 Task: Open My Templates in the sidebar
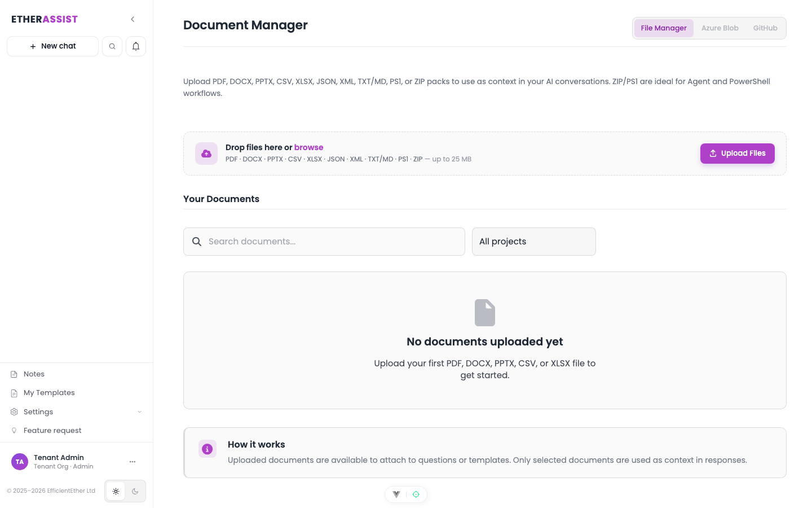point(76,393)
